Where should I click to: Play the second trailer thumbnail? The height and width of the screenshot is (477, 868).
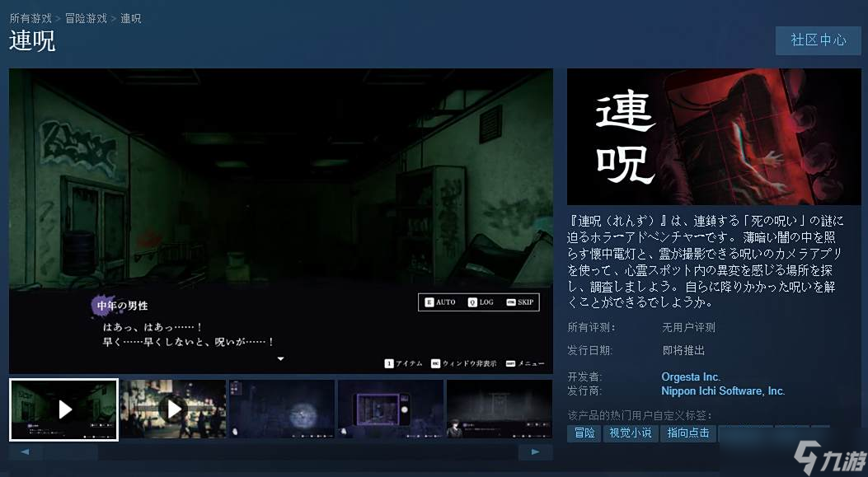tap(172, 409)
